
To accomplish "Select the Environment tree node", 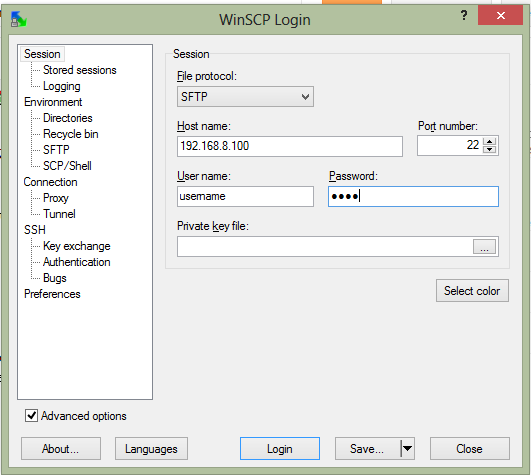I will (x=53, y=102).
